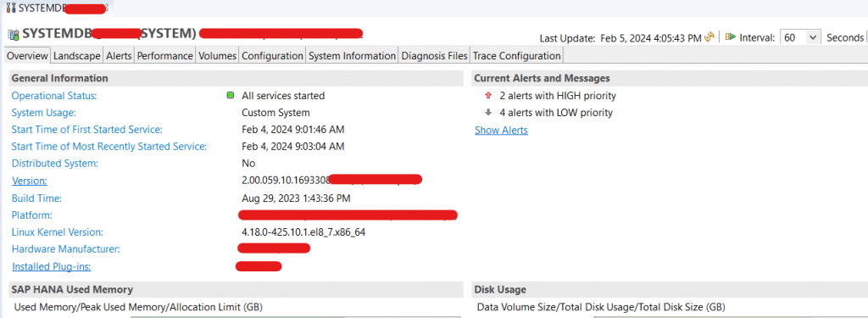This screenshot has height=318, width=868.
Task: Click the version number 2.00.059.10 text
Action: 286,181
